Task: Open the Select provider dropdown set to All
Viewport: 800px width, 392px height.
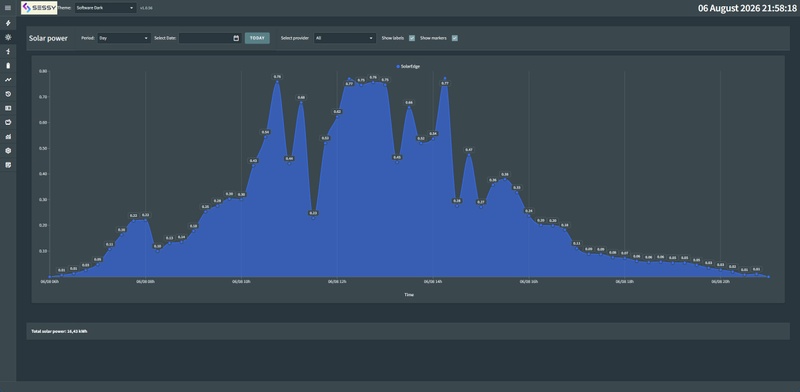Action: (345, 38)
